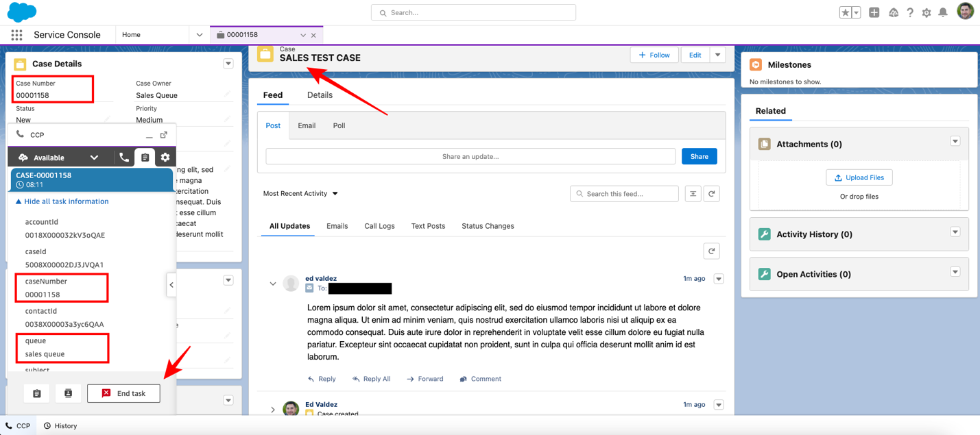
Task: Click the global Search box
Action: pyautogui.click(x=473, y=12)
